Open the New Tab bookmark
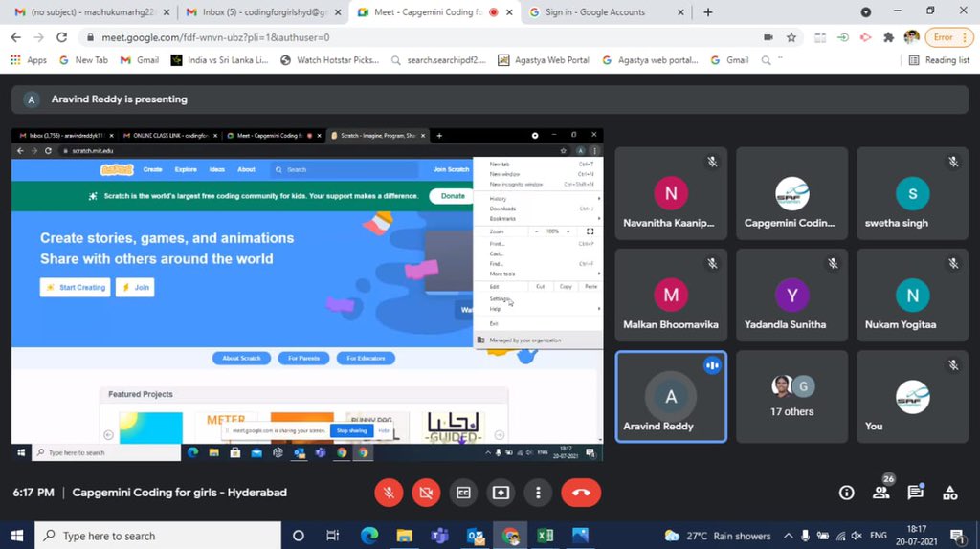 83,60
